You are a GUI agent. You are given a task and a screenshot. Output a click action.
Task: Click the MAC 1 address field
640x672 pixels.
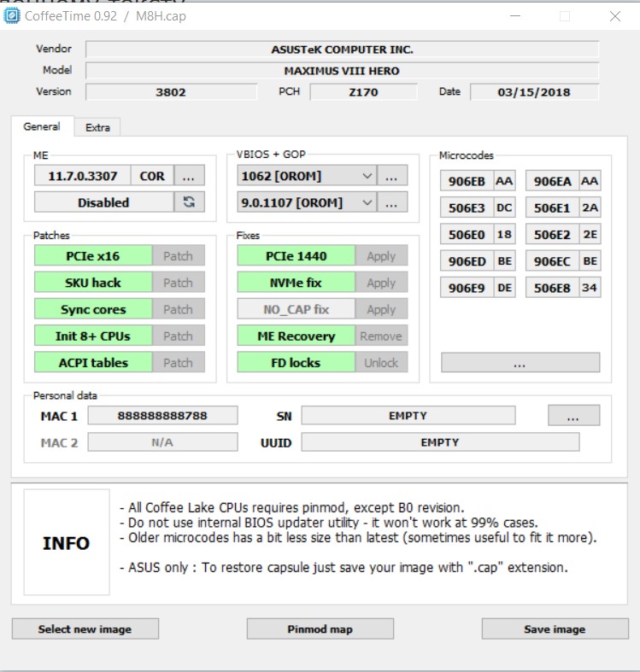(162, 415)
